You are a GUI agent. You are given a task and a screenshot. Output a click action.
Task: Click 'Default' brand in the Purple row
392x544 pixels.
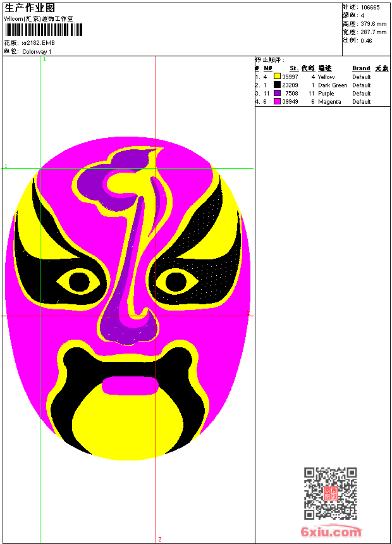click(x=361, y=94)
